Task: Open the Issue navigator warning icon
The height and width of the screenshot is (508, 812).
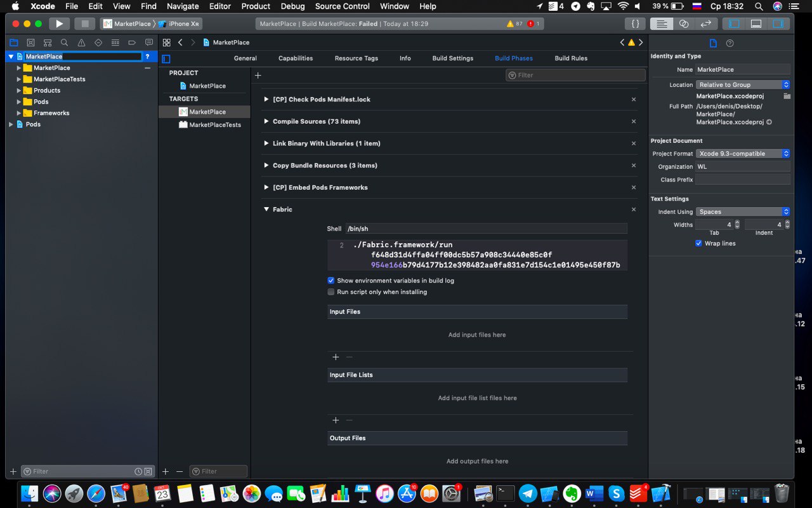Action: pyautogui.click(x=81, y=43)
